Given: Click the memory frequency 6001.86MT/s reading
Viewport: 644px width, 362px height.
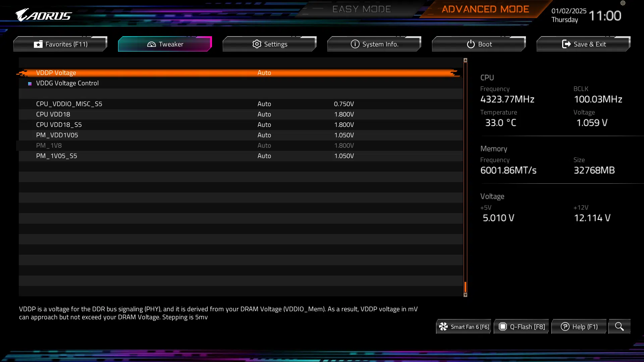Looking at the screenshot, I should [x=508, y=170].
